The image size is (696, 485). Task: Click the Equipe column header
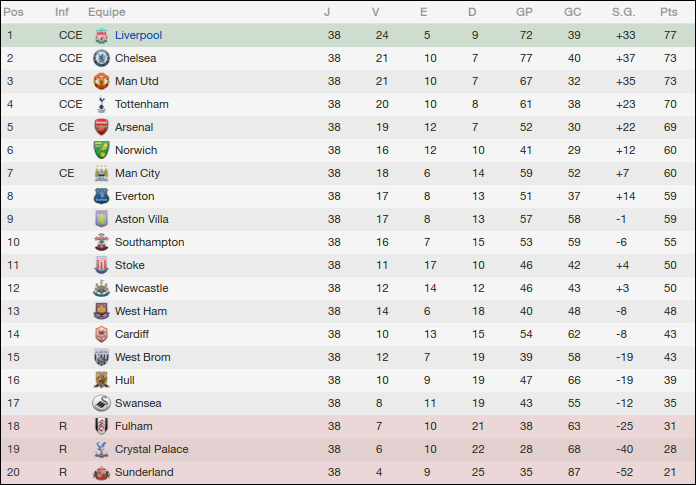coord(106,12)
